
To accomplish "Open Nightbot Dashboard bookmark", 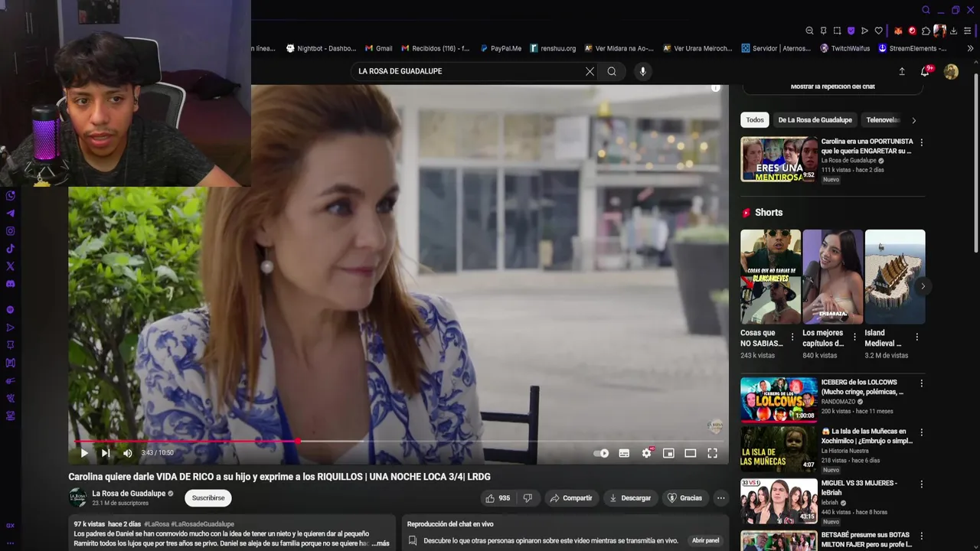I will click(321, 48).
